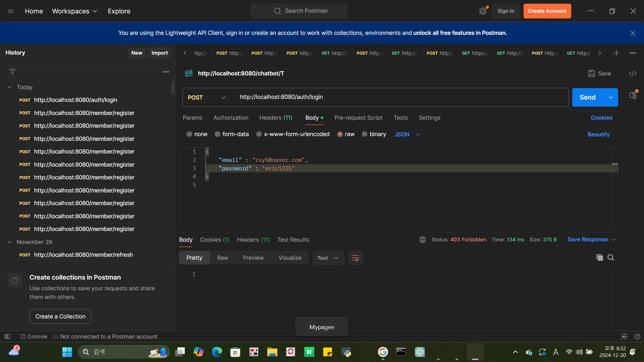Screen dimensions: 644x362
Task: Open File Explorer from taskbar
Action: coord(272,352)
